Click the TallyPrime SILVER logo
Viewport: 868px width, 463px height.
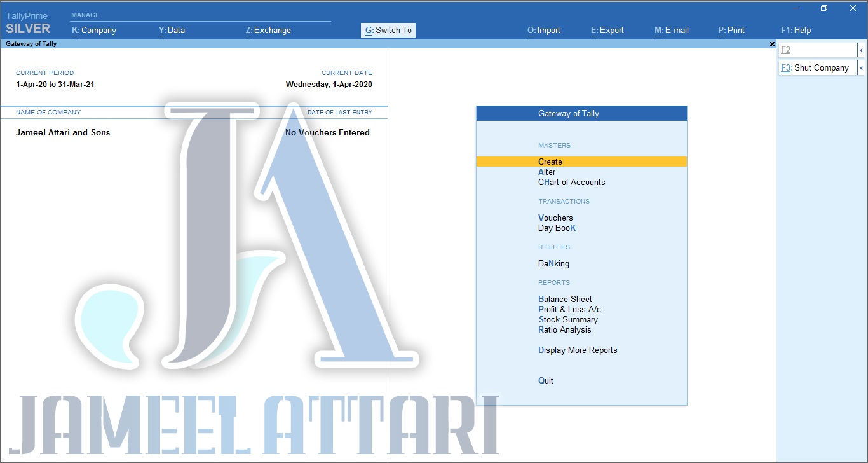[x=28, y=24]
